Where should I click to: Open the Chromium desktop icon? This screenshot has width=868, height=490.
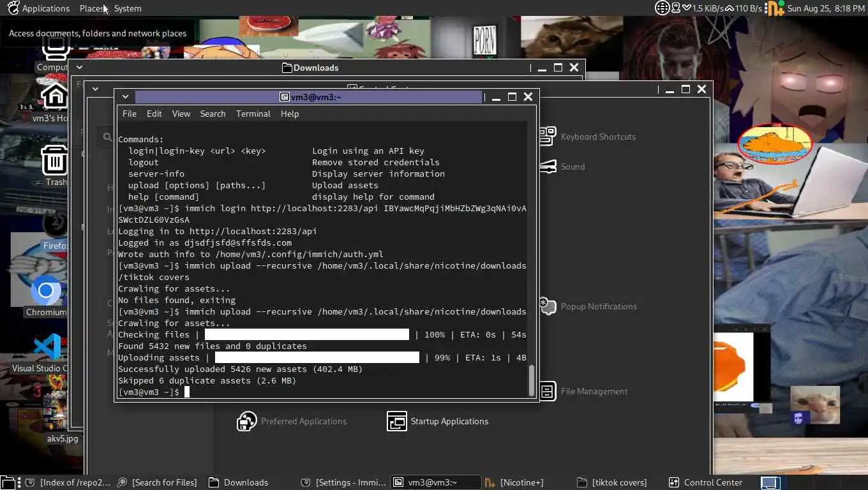(x=45, y=297)
